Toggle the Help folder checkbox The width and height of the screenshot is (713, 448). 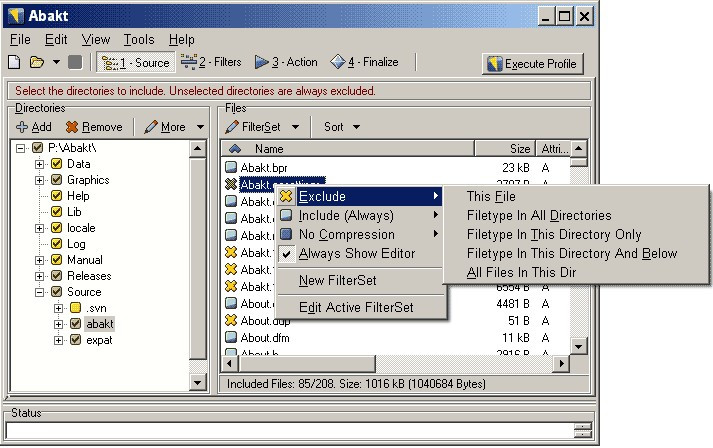57,196
